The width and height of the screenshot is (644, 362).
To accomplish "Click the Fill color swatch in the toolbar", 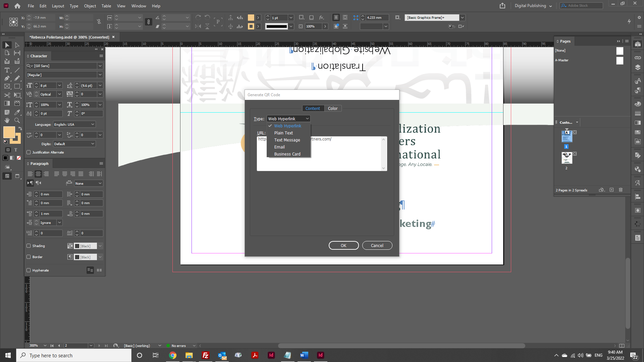I will pos(251,17).
